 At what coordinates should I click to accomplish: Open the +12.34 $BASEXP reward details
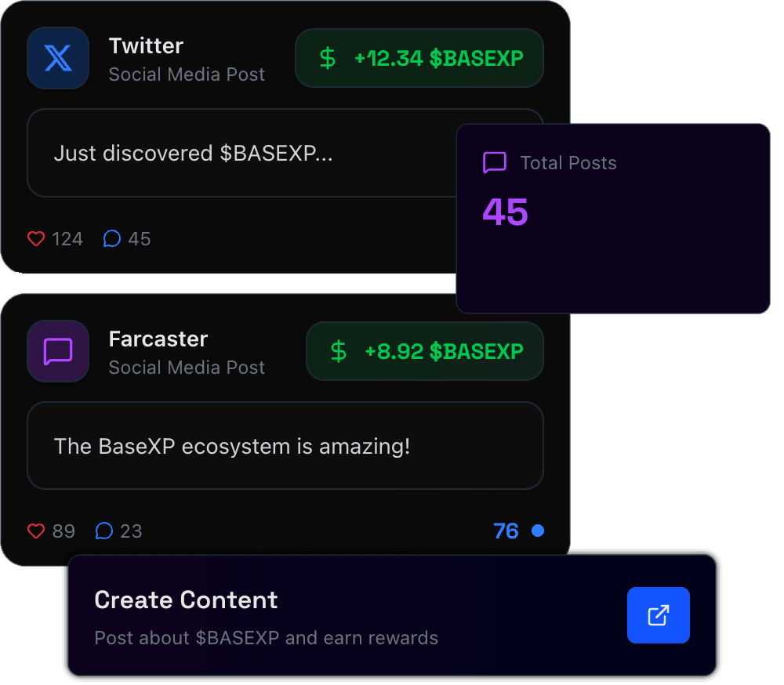point(419,58)
